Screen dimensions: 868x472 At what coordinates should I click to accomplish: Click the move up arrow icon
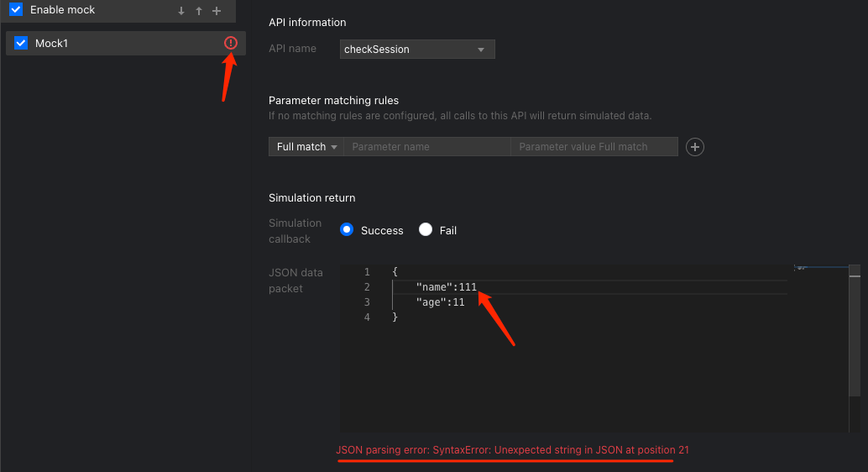point(199,11)
